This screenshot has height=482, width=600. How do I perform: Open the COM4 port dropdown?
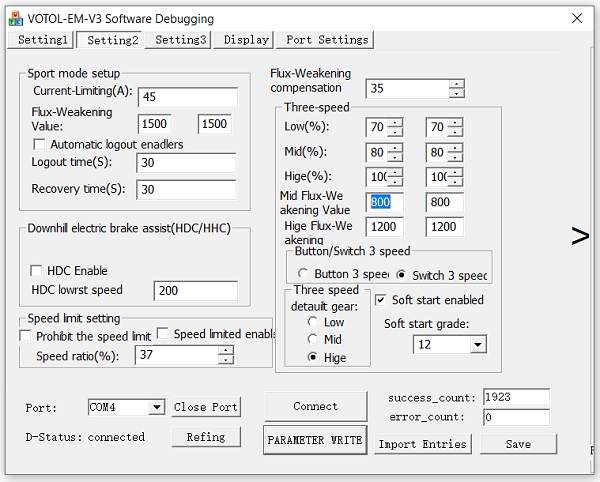pos(156,407)
